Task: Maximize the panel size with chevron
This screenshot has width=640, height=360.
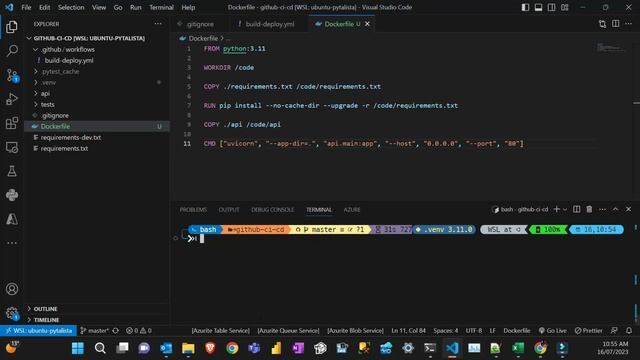Action: (616, 209)
